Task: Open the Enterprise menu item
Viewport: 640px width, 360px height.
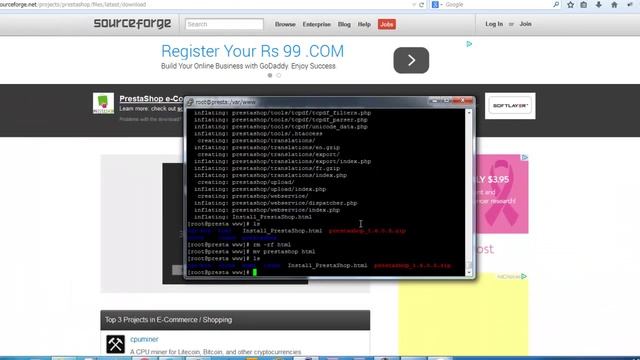Action: pos(316,24)
